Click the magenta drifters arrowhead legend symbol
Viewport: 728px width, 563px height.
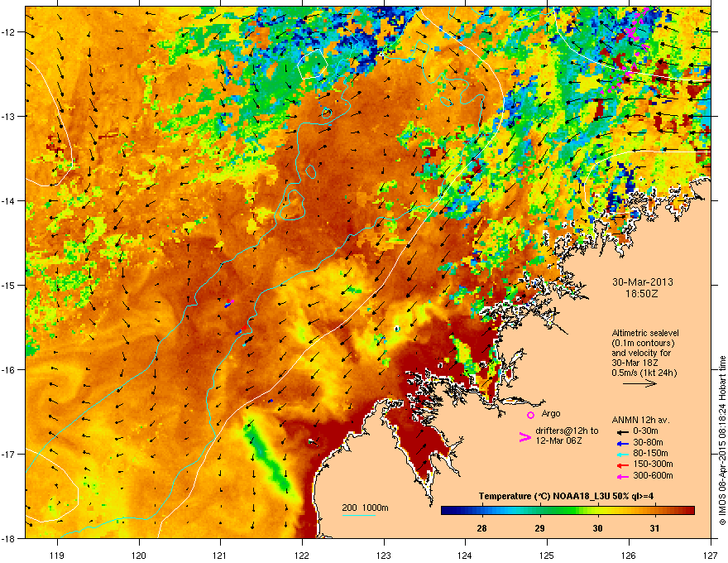[x=524, y=436]
